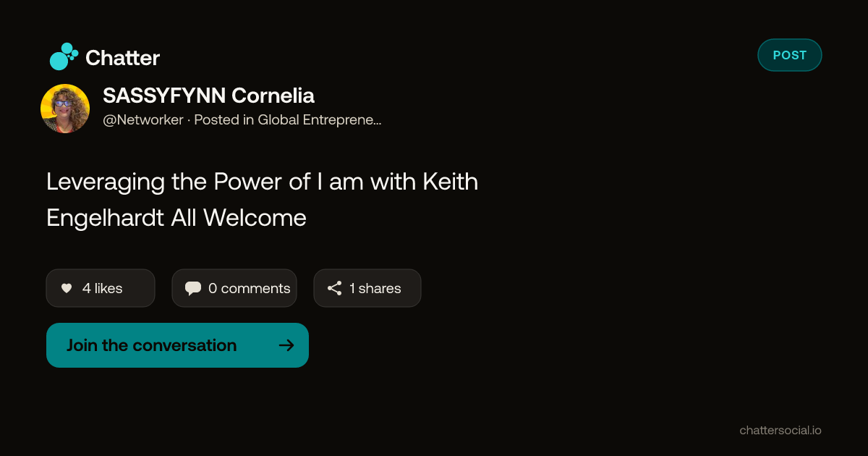Click Join the conversation button text
The width and height of the screenshot is (868, 456).
tap(152, 345)
